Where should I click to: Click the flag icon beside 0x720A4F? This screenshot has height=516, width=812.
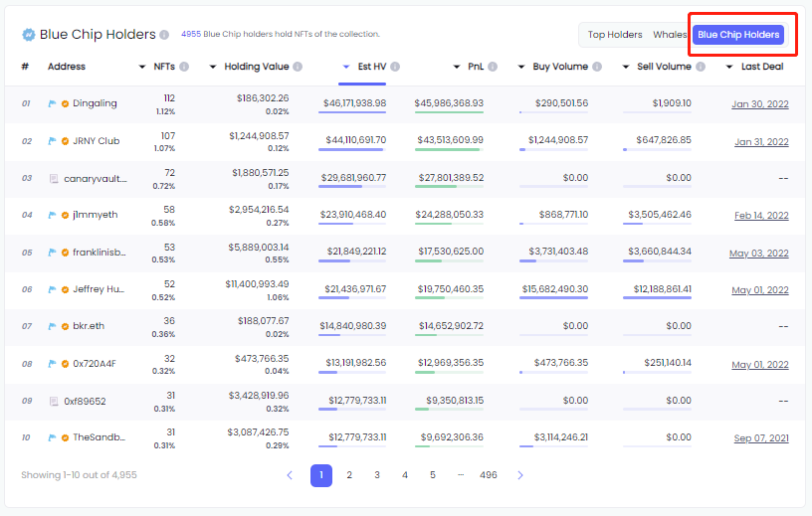coord(52,364)
